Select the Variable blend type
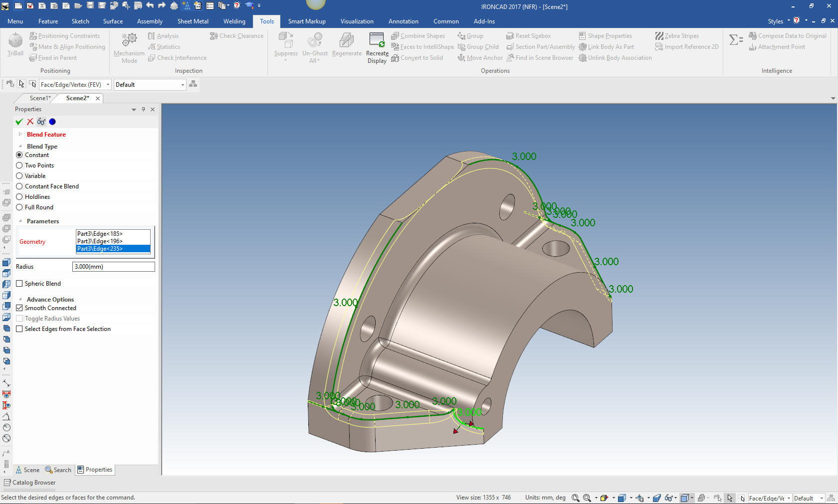 click(x=19, y=176)
